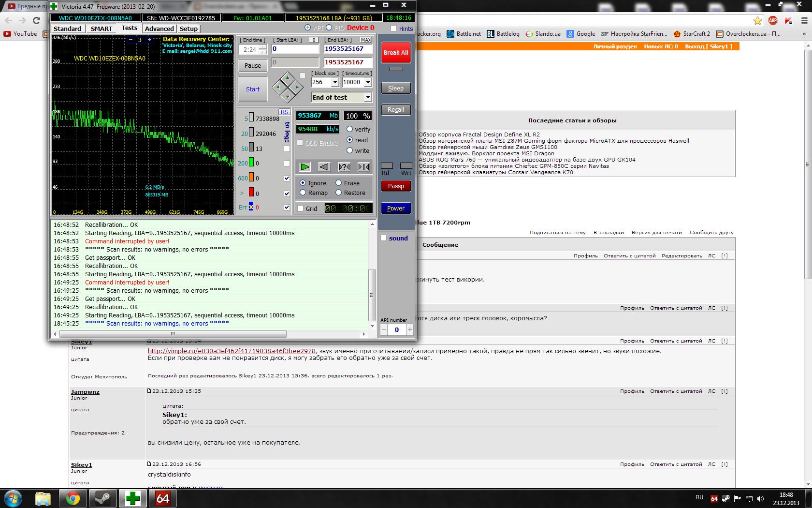Viewport: 812px width, 508px height.
Task: Toggle the sound checkbox
Action: coord(384,238)
